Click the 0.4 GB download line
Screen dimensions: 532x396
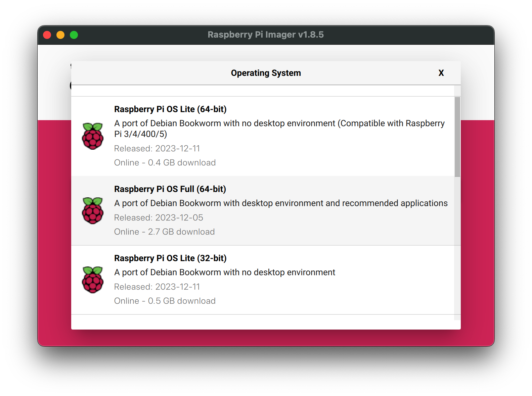[165, 162]
